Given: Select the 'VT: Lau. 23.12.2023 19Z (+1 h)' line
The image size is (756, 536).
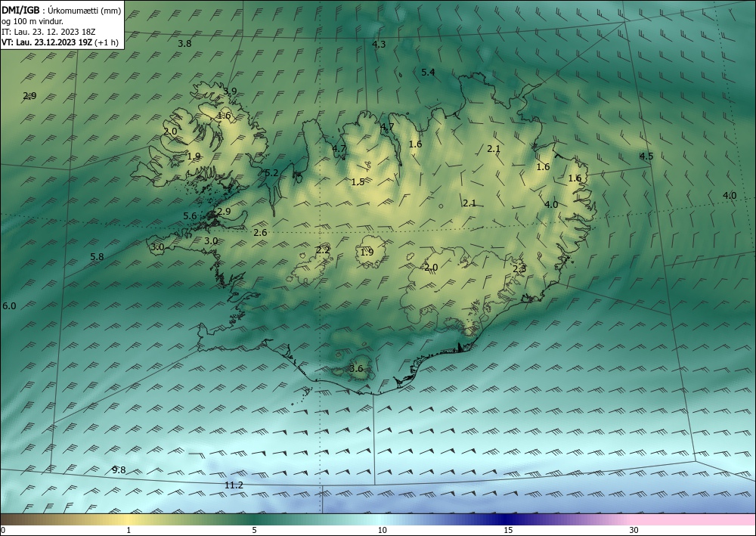Looking at the screenshot, I should click(x=60, y=42).
